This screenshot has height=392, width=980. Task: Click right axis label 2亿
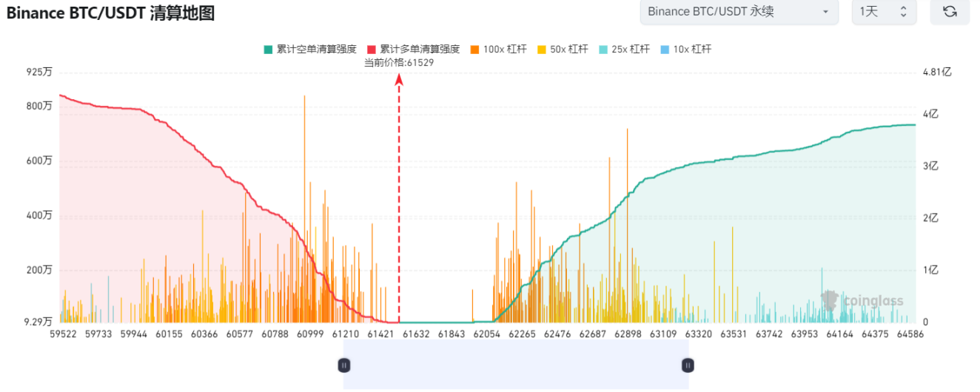[930, 218]
